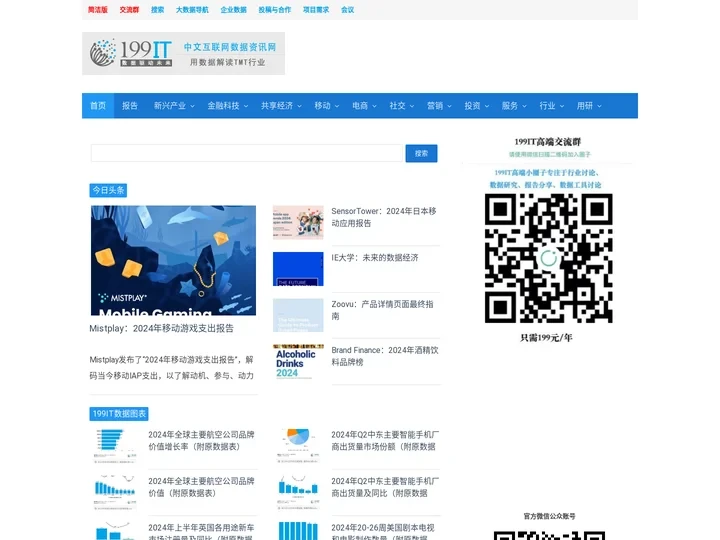Select the 首页 navigation tab
This screenshot has width=720, height=540.
click(x=98, y=106)
